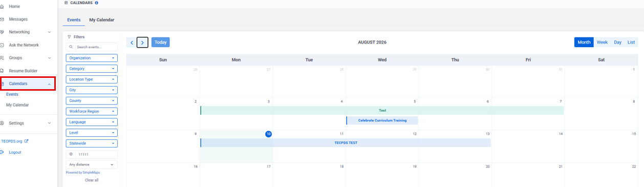The image size is (644, 187).
Task: Switch to Month view
Action: pyautogui.click(x=584, y=43)
